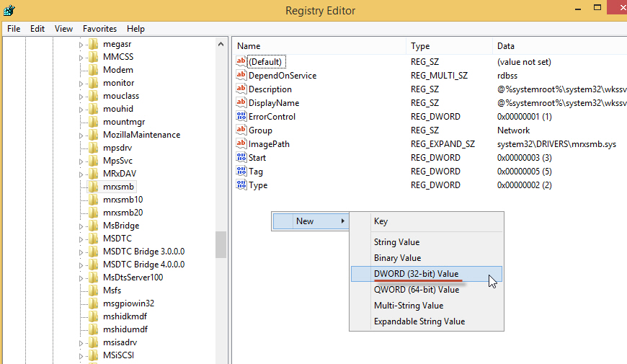Viewport: 627px width, 364px height.
Task: Select the mrxsmb20 registry key
Action: [123, 213]
